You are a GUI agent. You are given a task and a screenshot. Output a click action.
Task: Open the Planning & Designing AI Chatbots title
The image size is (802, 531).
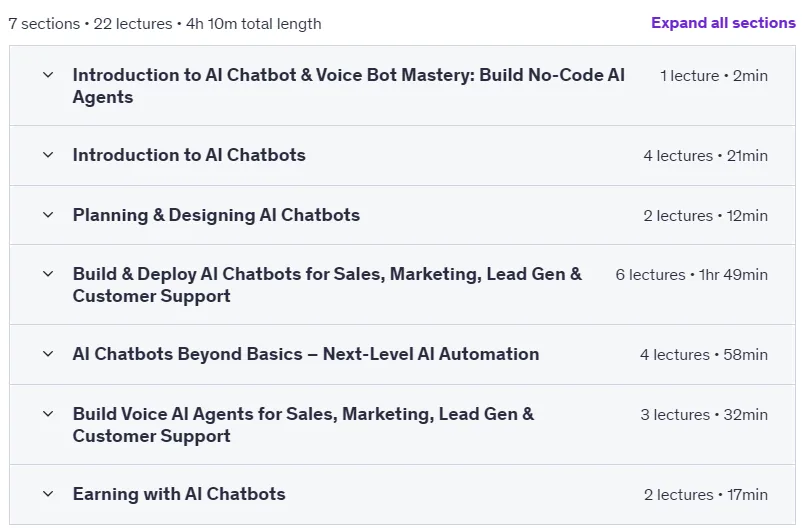[x=216, y=215]
